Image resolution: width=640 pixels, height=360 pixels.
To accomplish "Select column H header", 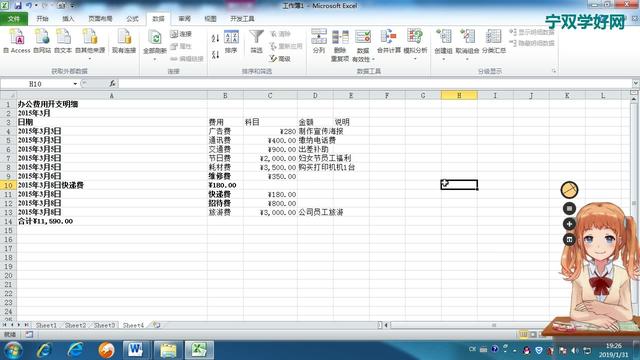I will point(459,96).
